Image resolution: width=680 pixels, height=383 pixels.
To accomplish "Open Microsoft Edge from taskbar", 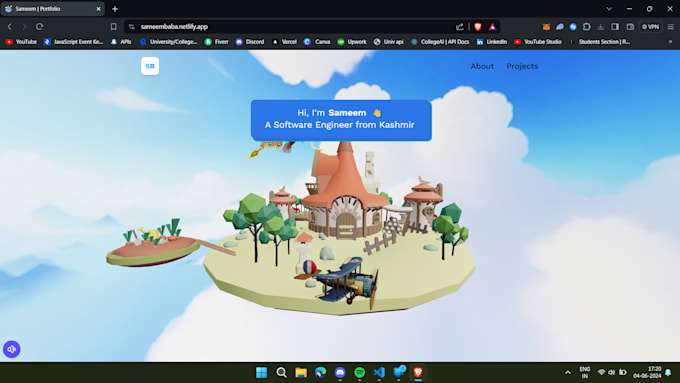I will pos(320,372).
